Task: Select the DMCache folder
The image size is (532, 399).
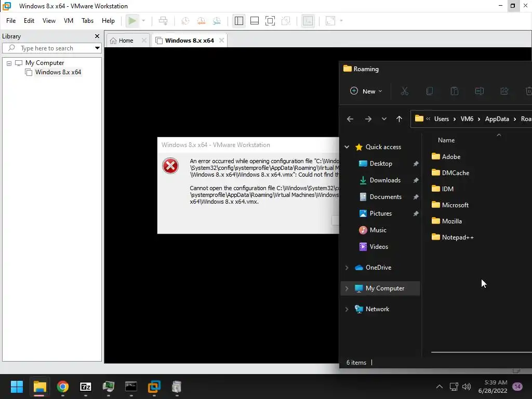Action: point(450,172)
